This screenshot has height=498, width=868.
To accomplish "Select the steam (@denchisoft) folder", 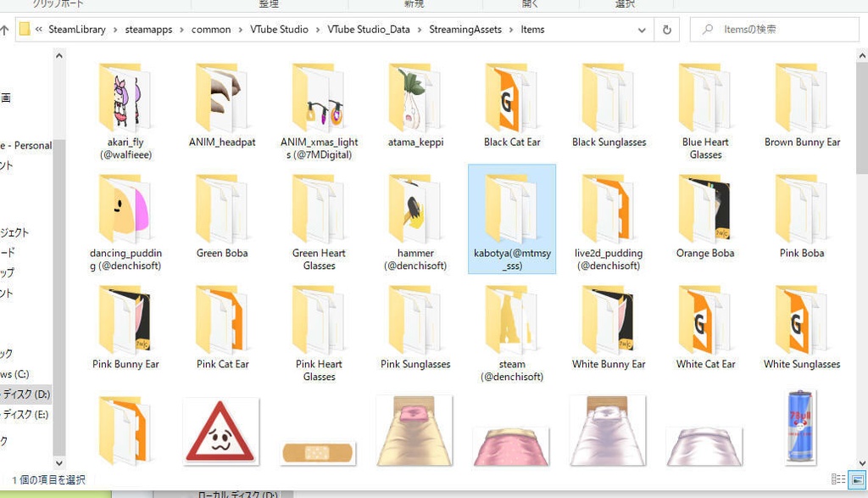I will point(512,333).
